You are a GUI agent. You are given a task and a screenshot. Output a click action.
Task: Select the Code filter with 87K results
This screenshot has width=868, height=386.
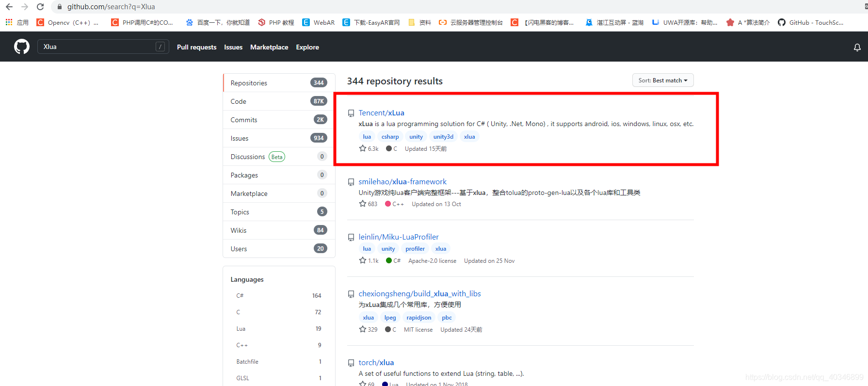coord(279,101)
